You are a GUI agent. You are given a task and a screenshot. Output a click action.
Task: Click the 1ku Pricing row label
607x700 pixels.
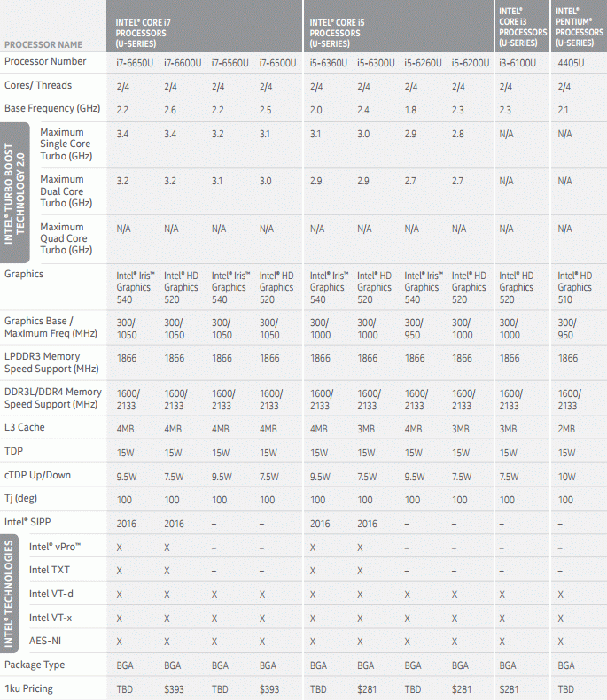pos(28,688)
